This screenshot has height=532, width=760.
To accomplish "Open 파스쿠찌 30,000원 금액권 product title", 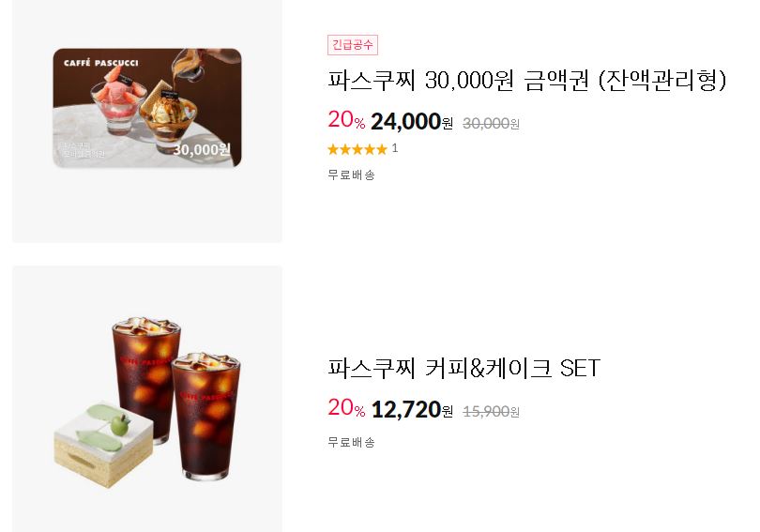I will click(x=527, y=80).
